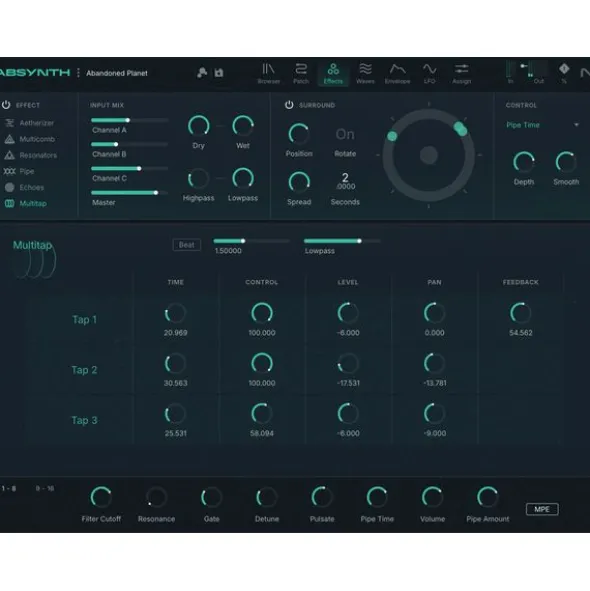Click the save preset icon
Image resolution: width=590 pixels, height=591 pixels.
click(219, 72)
